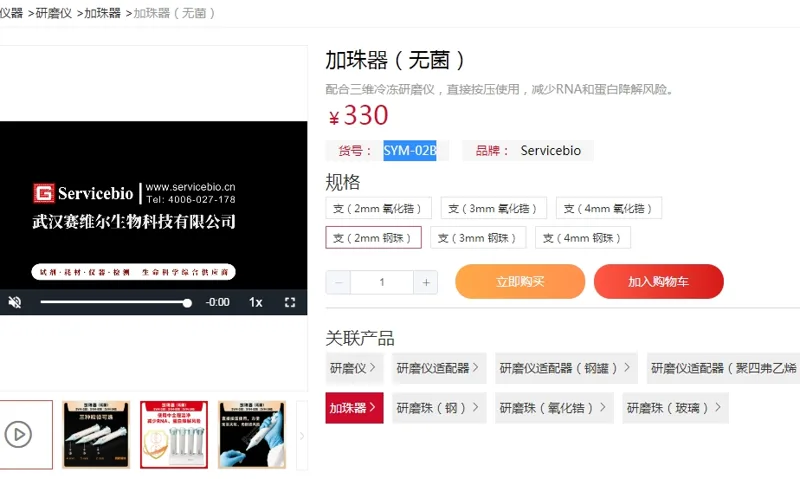This screenshot has height=479, width=800.
Task: Click the video remaining time -0:00
Action: (x=217, y=302)
